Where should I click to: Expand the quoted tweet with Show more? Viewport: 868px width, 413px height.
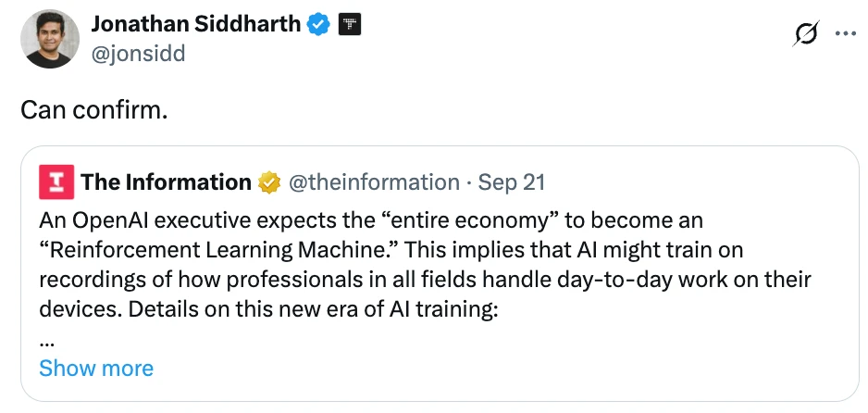click(x=96, y=368)
